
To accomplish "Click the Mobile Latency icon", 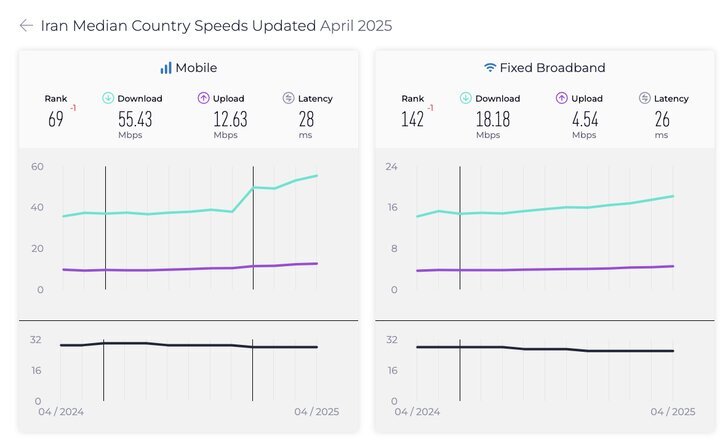I will [288, 98].
